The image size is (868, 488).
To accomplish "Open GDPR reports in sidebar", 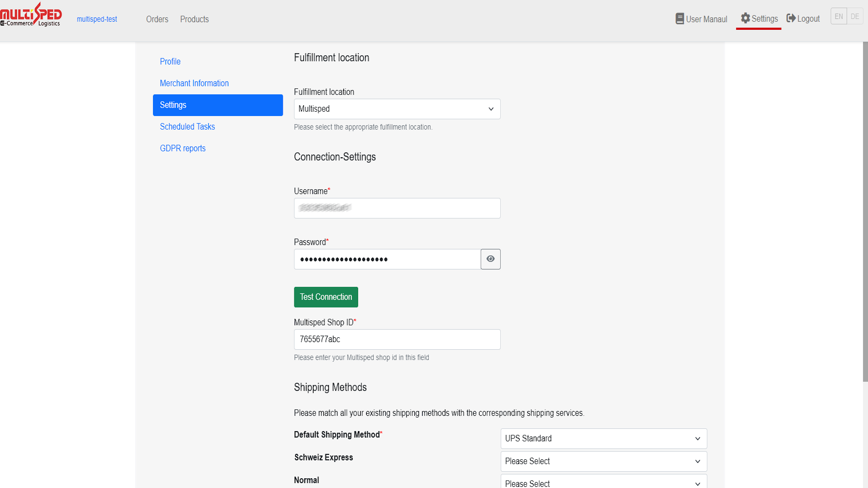I will 182,149.
